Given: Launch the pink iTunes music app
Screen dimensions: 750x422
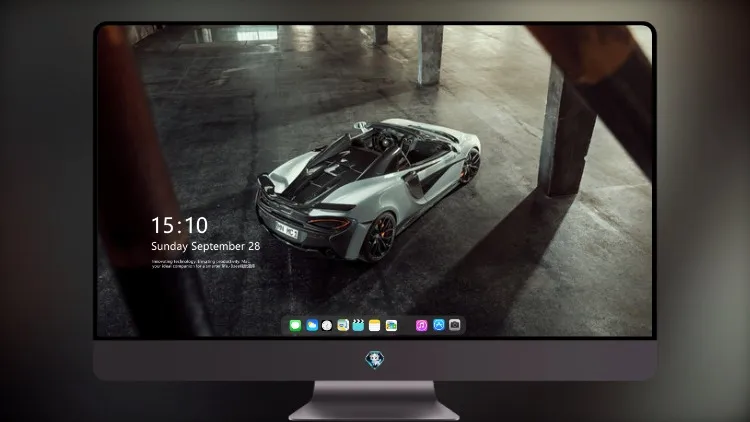Looking at the screenshot, I should click(421, 325).
